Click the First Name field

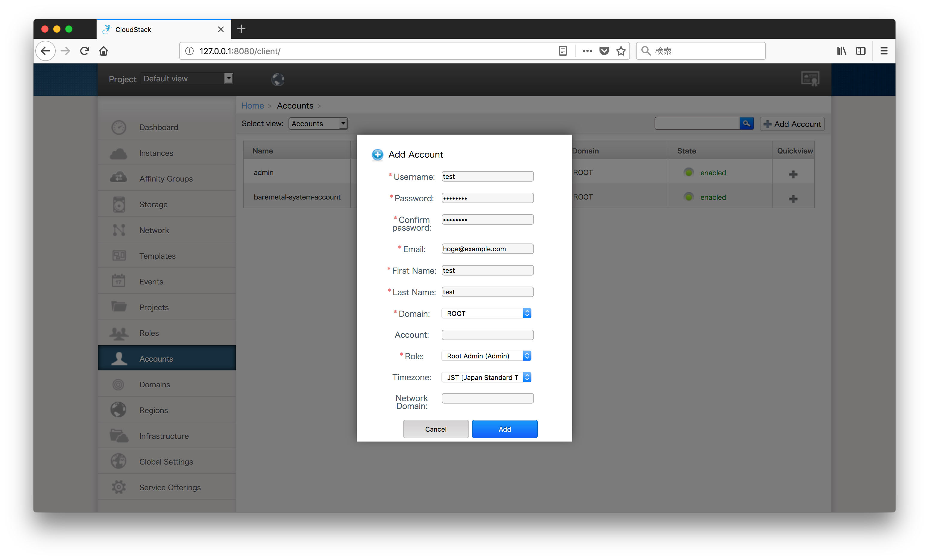coord(488,270)
